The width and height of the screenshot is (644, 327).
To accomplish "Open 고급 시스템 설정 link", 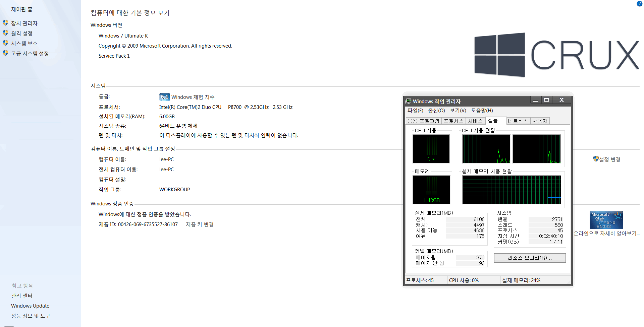I will 30,53.
